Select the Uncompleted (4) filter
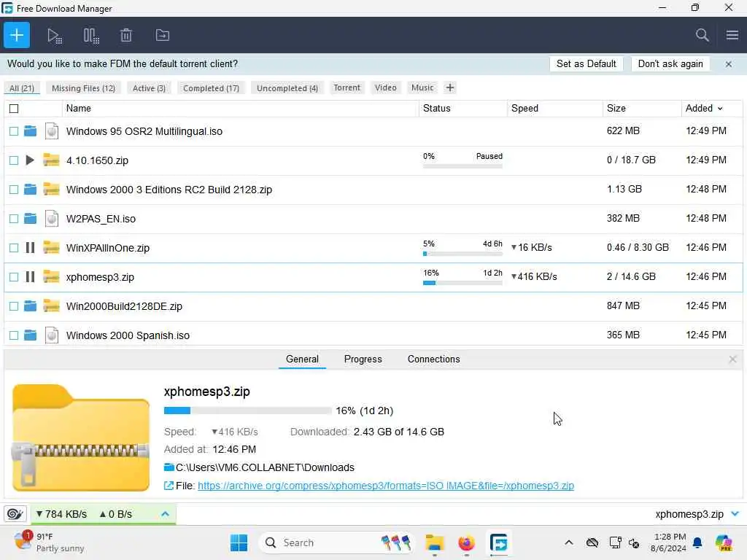Image resolution: width=747 pixels, height=560 pixels. pyautogui.click(x=287, y=88)
